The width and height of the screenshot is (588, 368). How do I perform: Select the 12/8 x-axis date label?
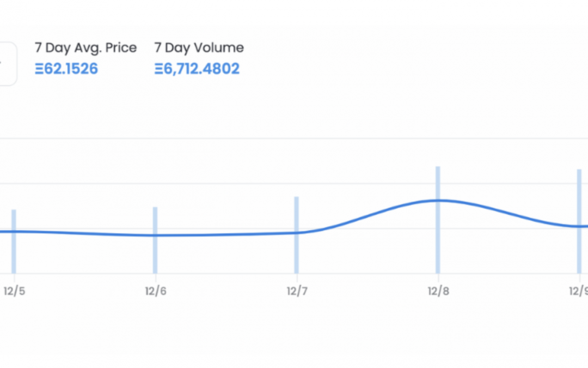tap(438, 291)
